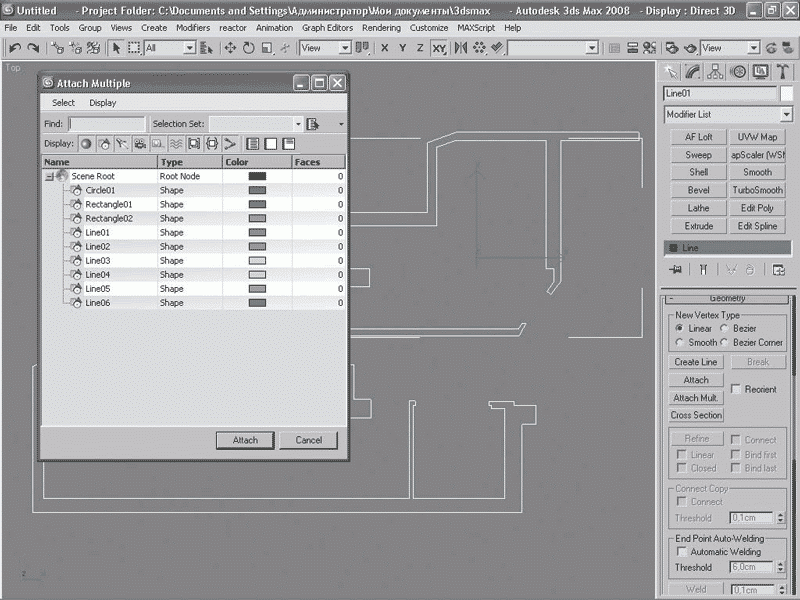The width and height of the screenshot is (800, 600).
Task: Open the Selection Set dropdown in dialog
Action: tap(297, 124)
